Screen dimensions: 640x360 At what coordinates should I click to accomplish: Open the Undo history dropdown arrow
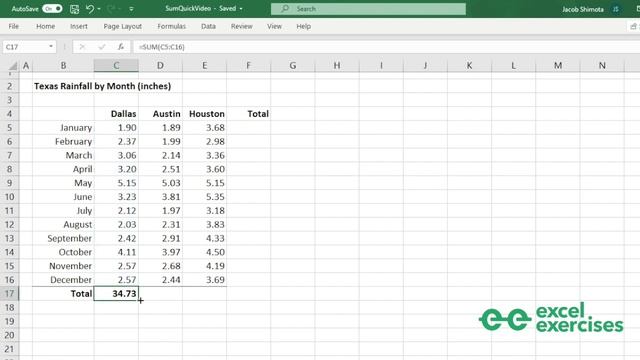coord(99,9)
